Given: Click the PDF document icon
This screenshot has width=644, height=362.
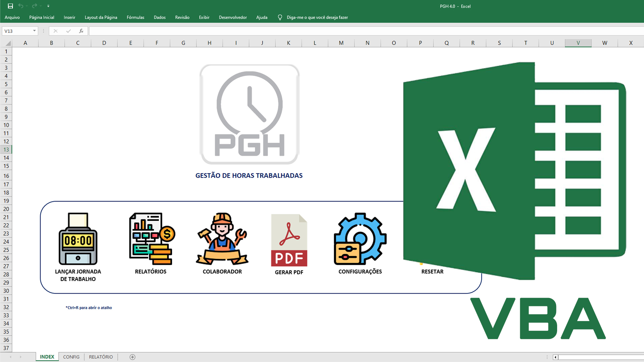Looking at the screenshot, I should click(289, 240).
